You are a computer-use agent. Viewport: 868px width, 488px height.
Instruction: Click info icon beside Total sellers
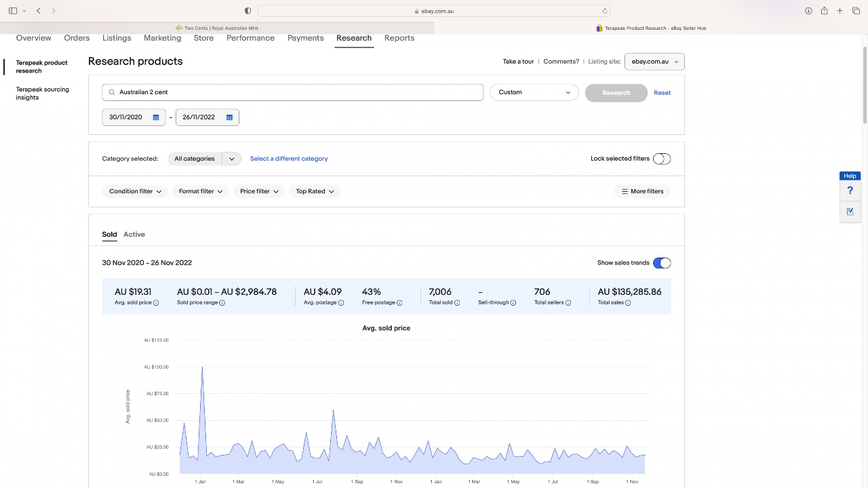(x=568, y=303)
